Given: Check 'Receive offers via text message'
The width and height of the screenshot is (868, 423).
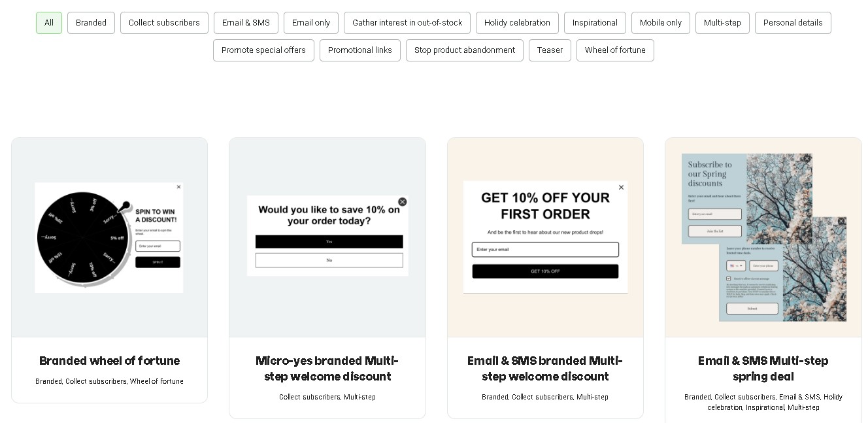Looking at the screenshot, I should coord(729,279).
